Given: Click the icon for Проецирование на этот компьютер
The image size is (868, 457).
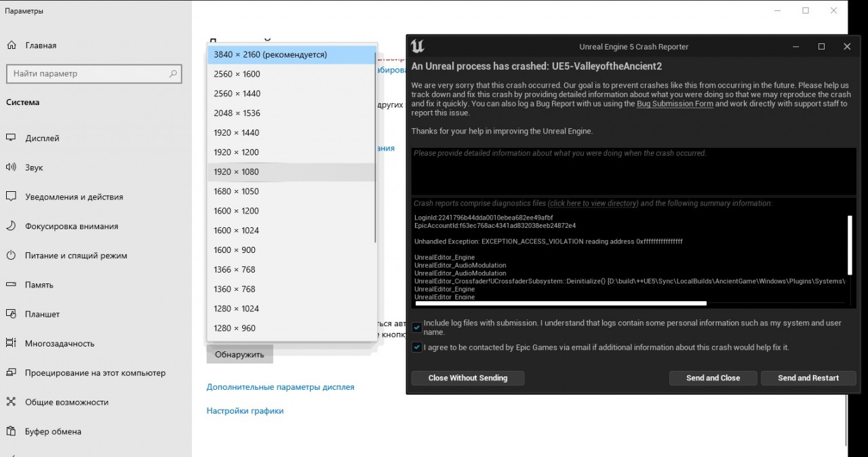Looking at the screenshot, I should [11, 373].
